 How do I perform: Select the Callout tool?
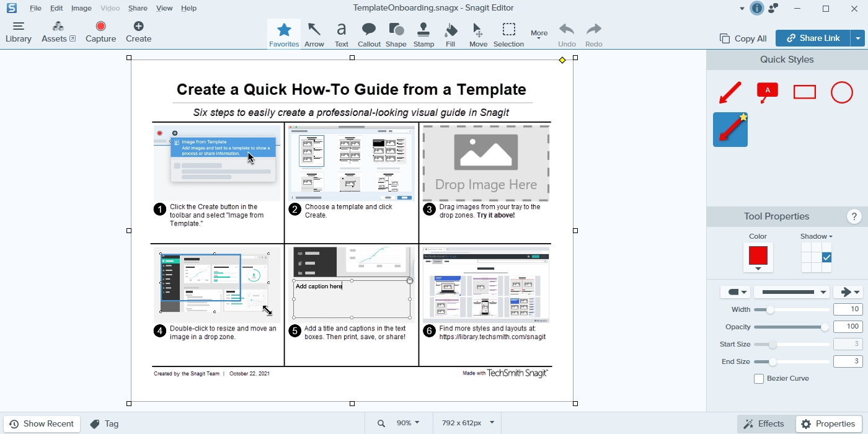tap(369, 35)
